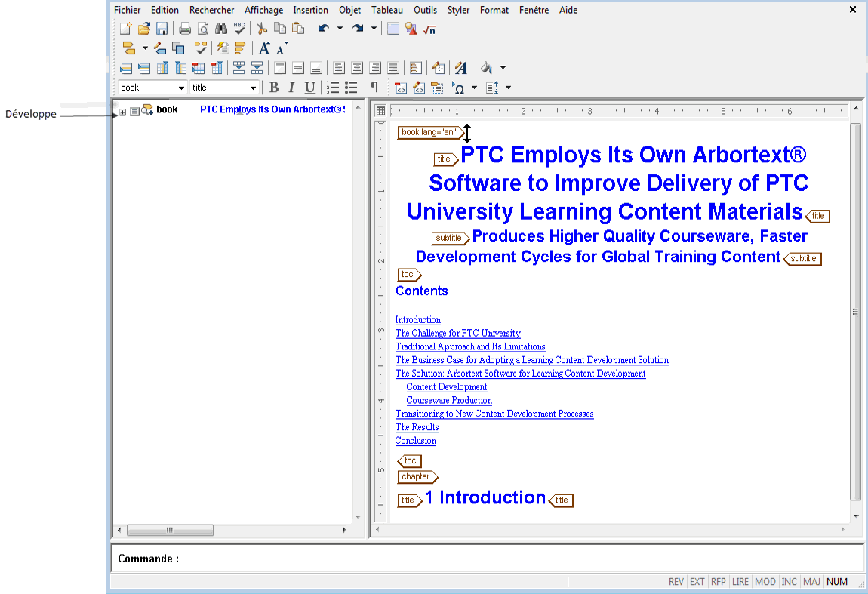868x594 pixels.
Task: Toggle the REV indicator in the status bar
Action: point(676,582)
